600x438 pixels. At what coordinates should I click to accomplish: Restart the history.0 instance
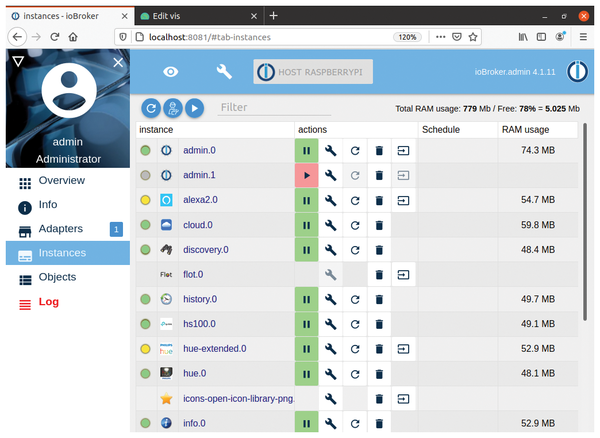click(x=355, y=300)
